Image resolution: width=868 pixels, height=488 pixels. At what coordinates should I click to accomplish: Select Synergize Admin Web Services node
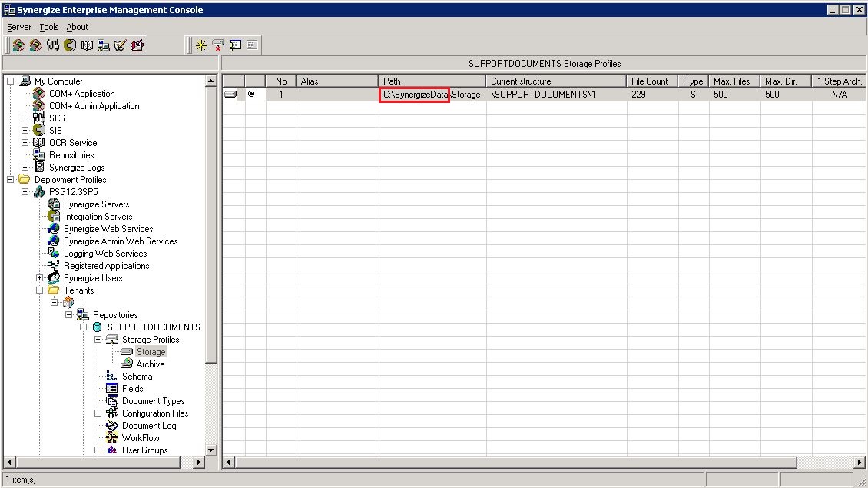pos(120,241)
